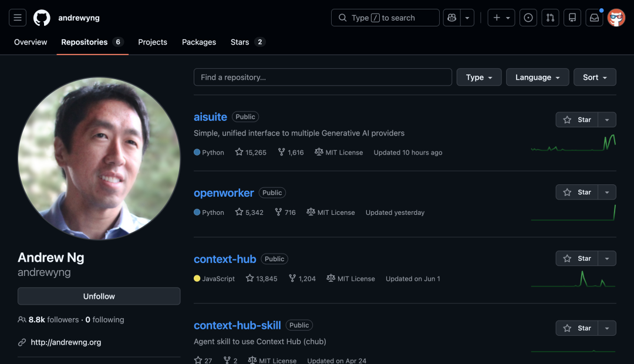Go to GitHub home via Octocat logo
This screenshot has width=634, height=364.
[x=42, y=18]
